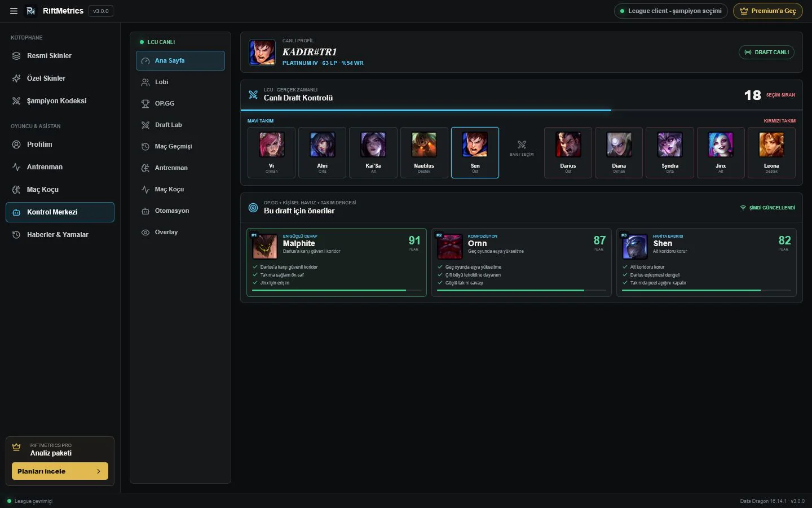Image resolution: width=812 pixels, height=508 pixels.
Task: Open Maç Koçu in the inner menu
Action: (x=180, y=190)
